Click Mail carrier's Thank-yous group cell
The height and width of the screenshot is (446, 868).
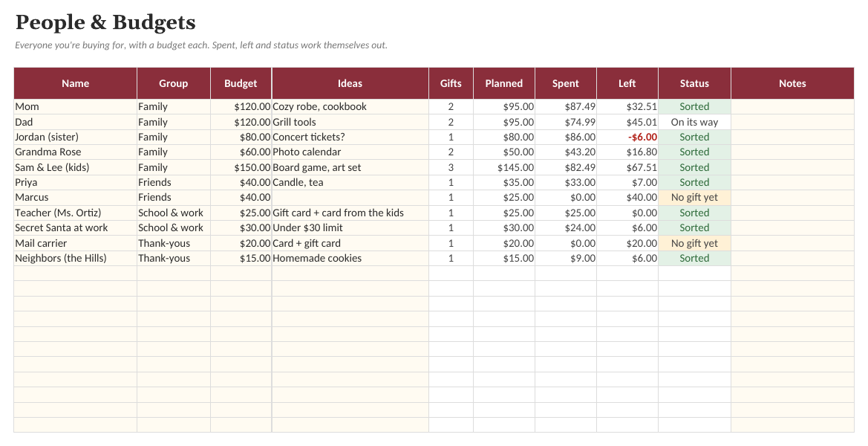click(173, 243)
